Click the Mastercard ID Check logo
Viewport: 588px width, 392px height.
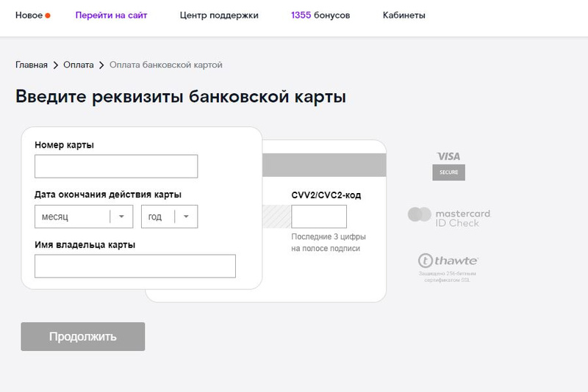(448, 217)
